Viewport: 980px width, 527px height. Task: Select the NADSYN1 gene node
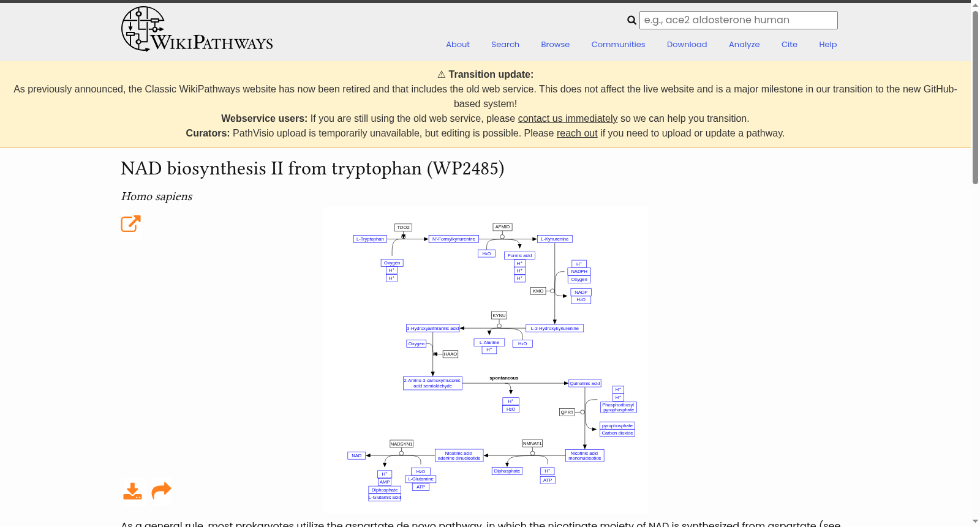(401, 444)
